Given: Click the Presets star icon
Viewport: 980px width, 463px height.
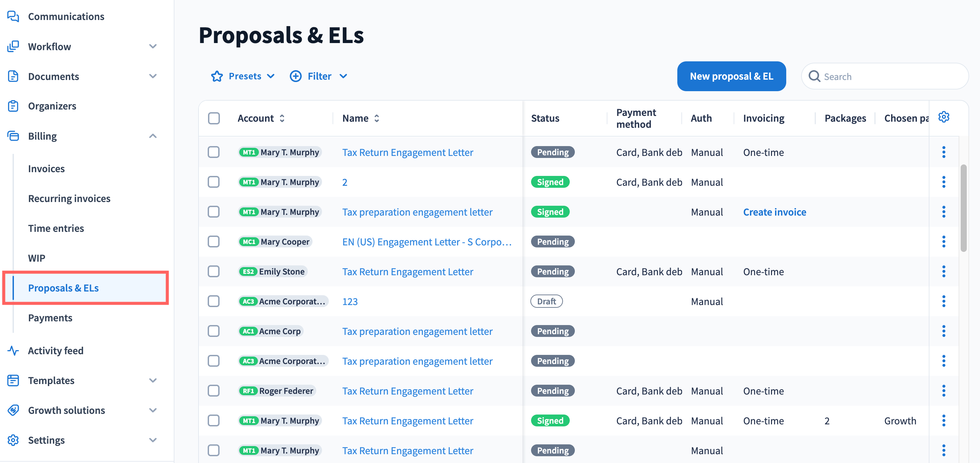Looking at the screenshot, I should click(217, 76).
